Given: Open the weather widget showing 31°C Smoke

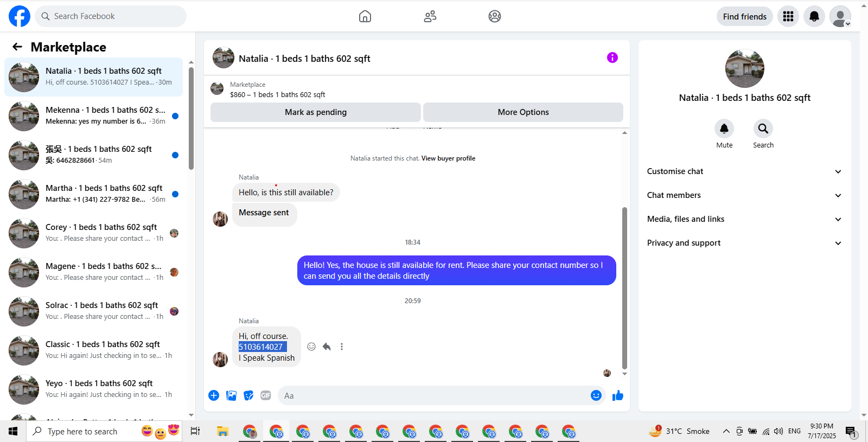Looking at the screenshot, I should point(679,432).
